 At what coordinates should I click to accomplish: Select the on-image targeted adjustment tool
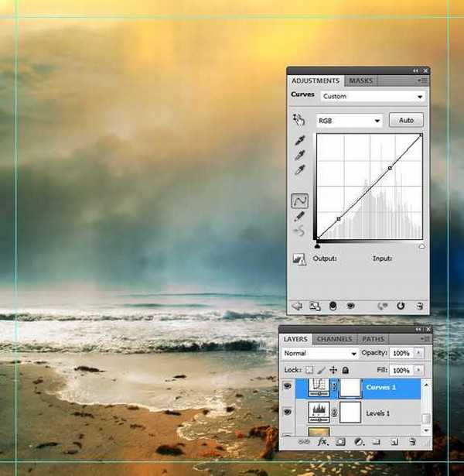tap(299, 120)
